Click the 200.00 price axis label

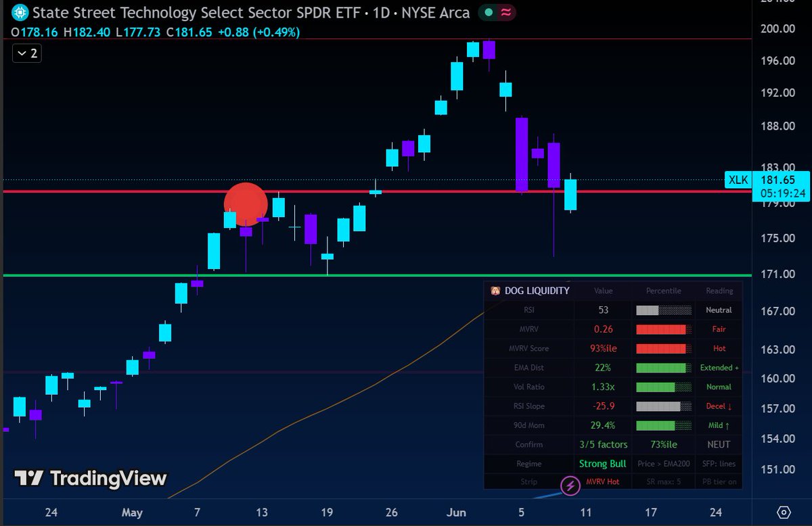tap(777, 28)
